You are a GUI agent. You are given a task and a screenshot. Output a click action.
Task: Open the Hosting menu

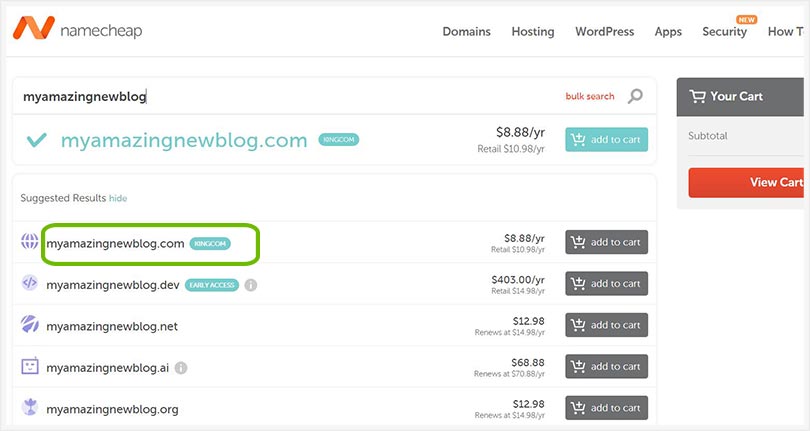click(x=533, y=32)
